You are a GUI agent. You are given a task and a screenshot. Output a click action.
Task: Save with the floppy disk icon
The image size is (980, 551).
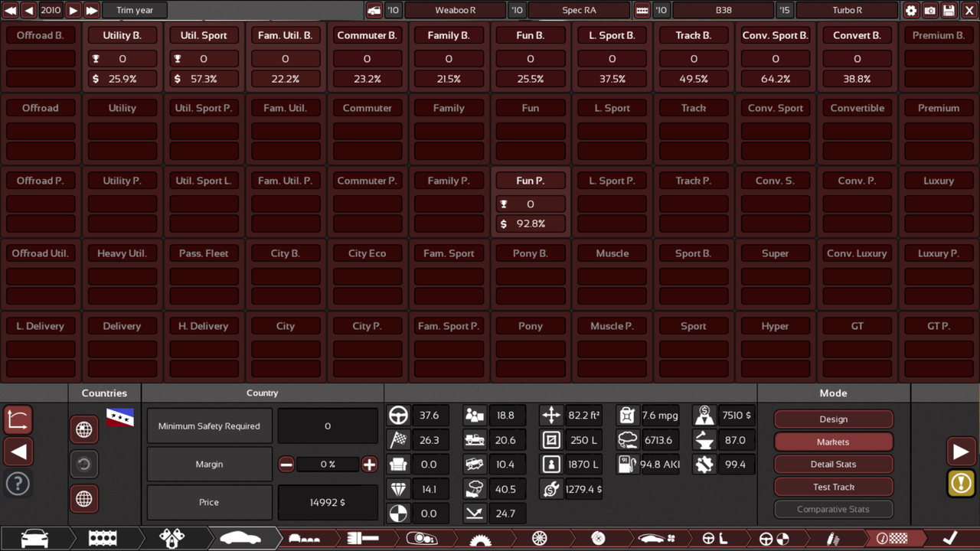click(949, 11)
